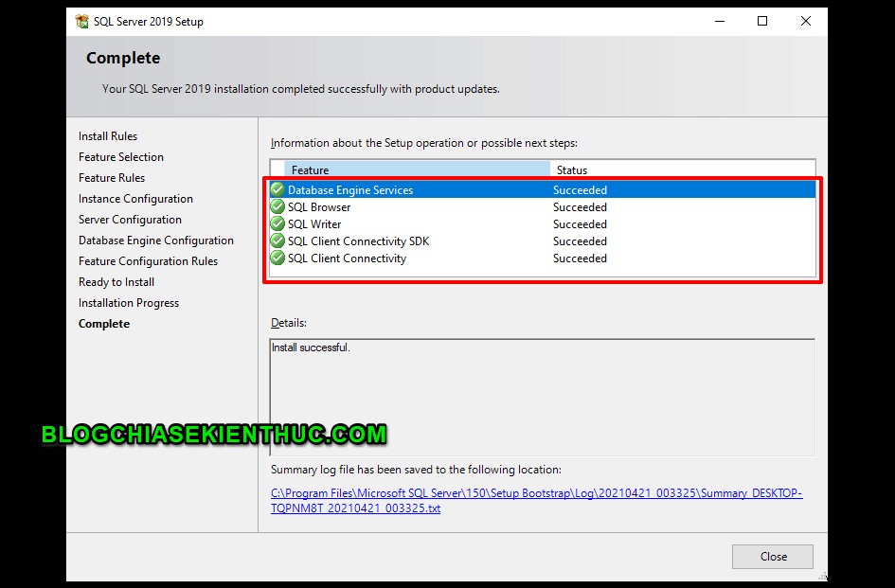
Task: Select the Installation Progress step
Action: click(x=129, y=303)
